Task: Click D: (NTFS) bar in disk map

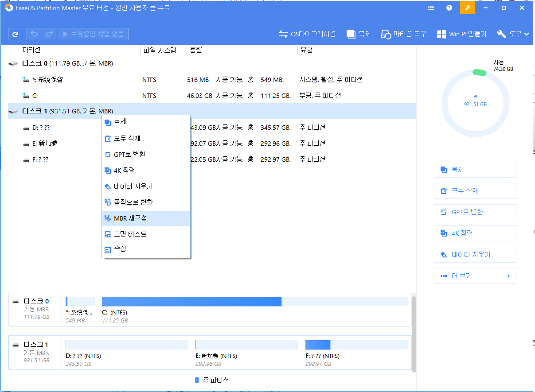Action: [x=127, y=345]
